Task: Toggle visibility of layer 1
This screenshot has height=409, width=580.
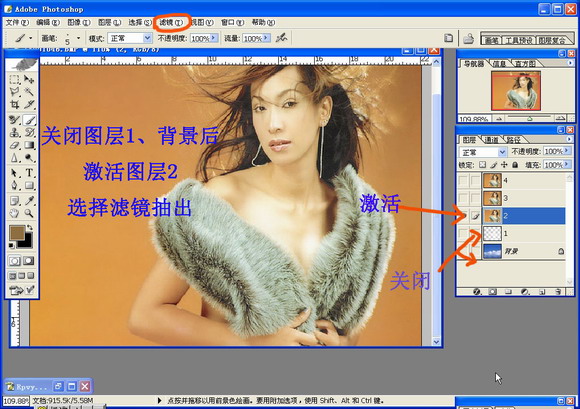Action: [463, 233]
